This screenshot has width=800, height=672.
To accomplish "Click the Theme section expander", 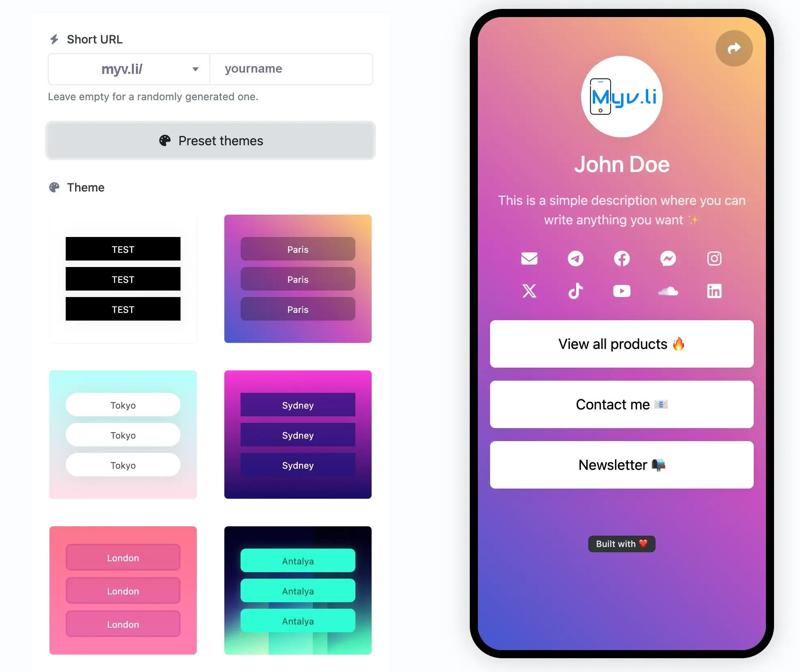I will [x=85, y=187].
